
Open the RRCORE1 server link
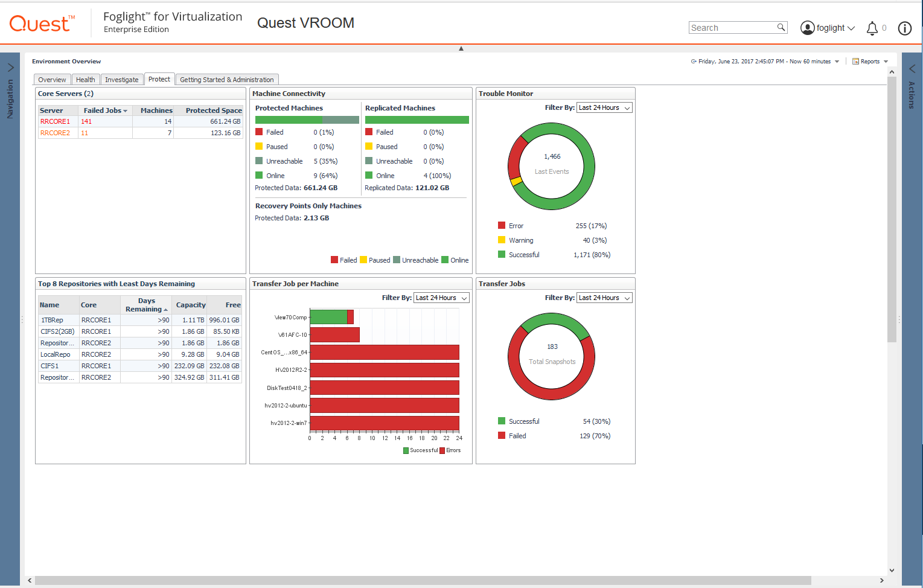pyautogui.click(x=55, y=121)
